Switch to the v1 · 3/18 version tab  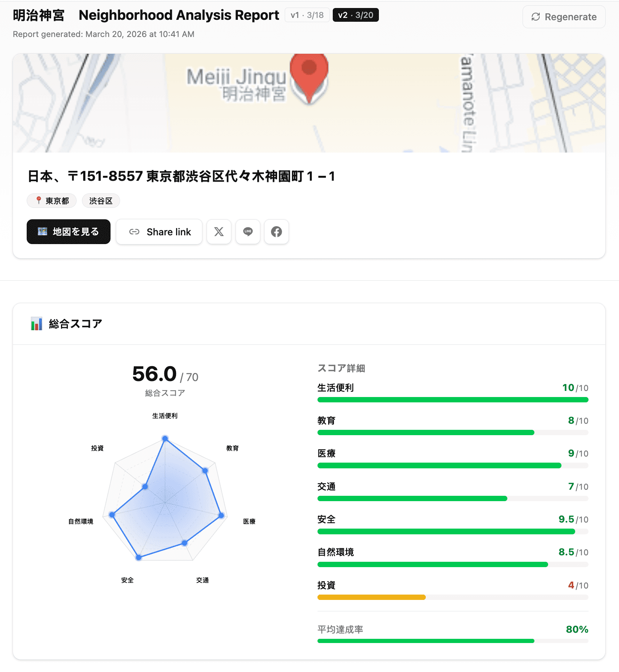[x=307, y=15]
